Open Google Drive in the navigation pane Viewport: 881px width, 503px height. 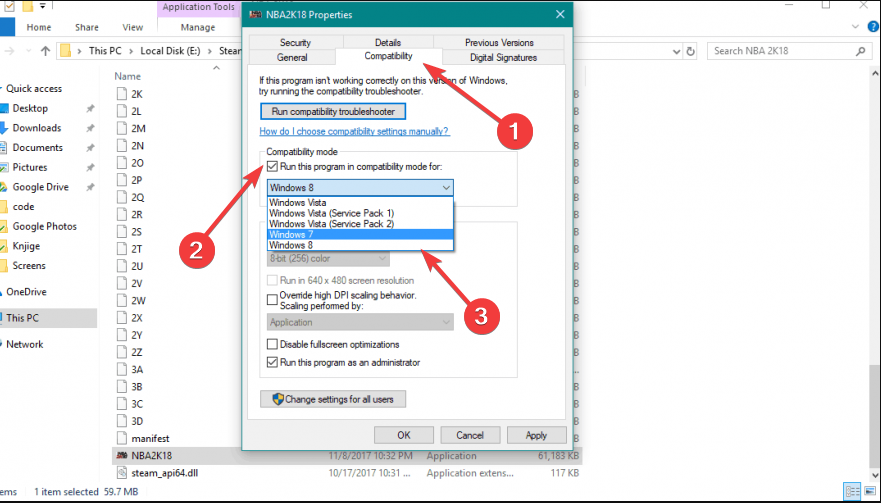tap(40, 187)
